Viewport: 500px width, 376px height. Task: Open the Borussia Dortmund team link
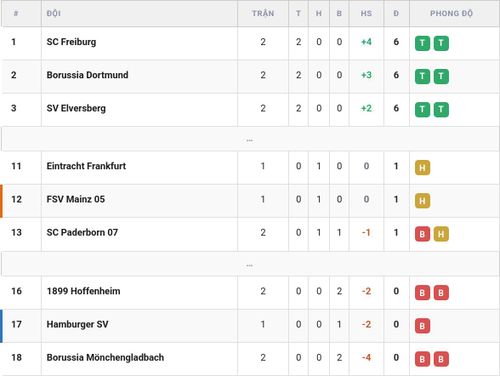click(87, 75)
